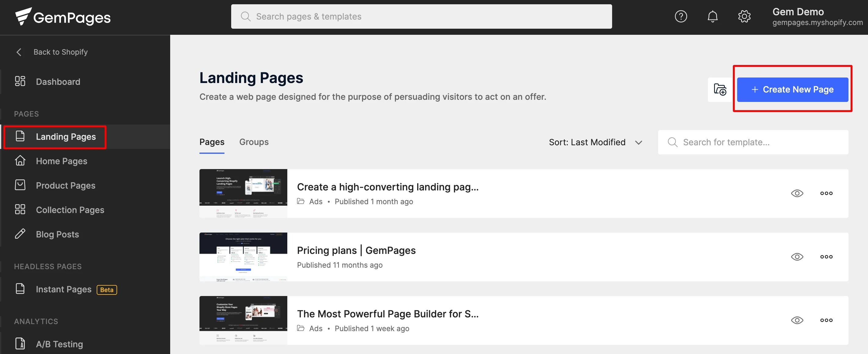The width and height of the screenshot is (868, 354).
Task: Open settings gear icon
Action: [x=744, y=16]
